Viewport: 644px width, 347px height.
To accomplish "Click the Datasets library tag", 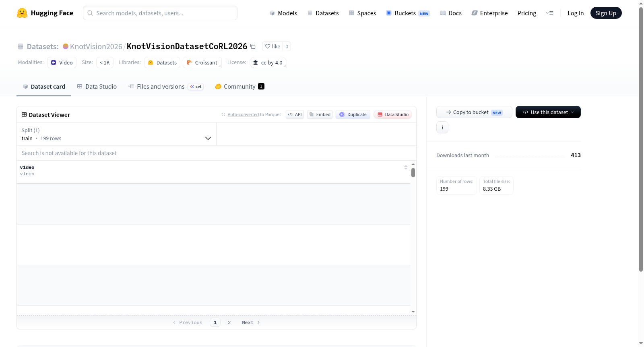I will pyautogui.click(x=162, y=62).
